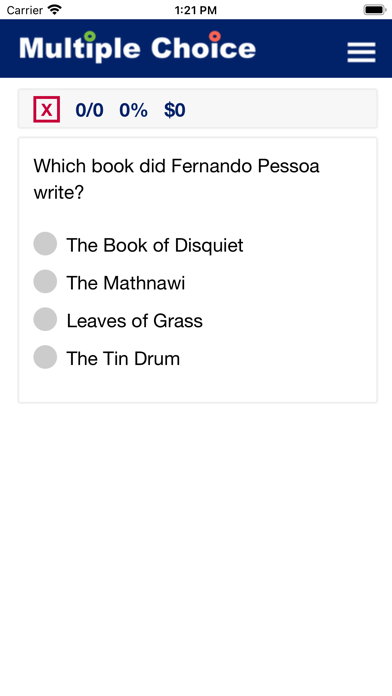Tap the Wi-Fi status icon
Screen dimensions: 392x696
(55, 9)
